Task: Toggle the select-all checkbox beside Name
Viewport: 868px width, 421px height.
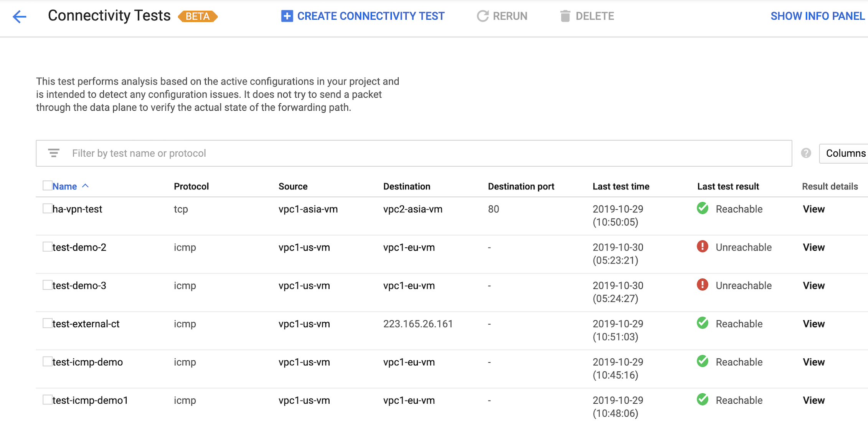Action: 47,186
